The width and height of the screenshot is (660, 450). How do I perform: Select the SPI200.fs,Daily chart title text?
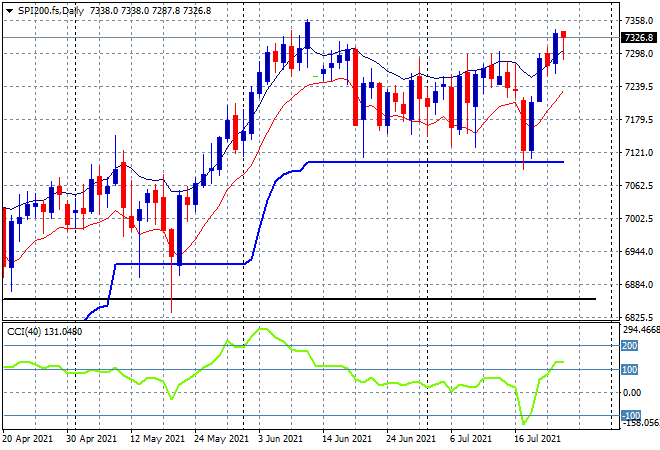pyautogui.click(x=51, y=11)
